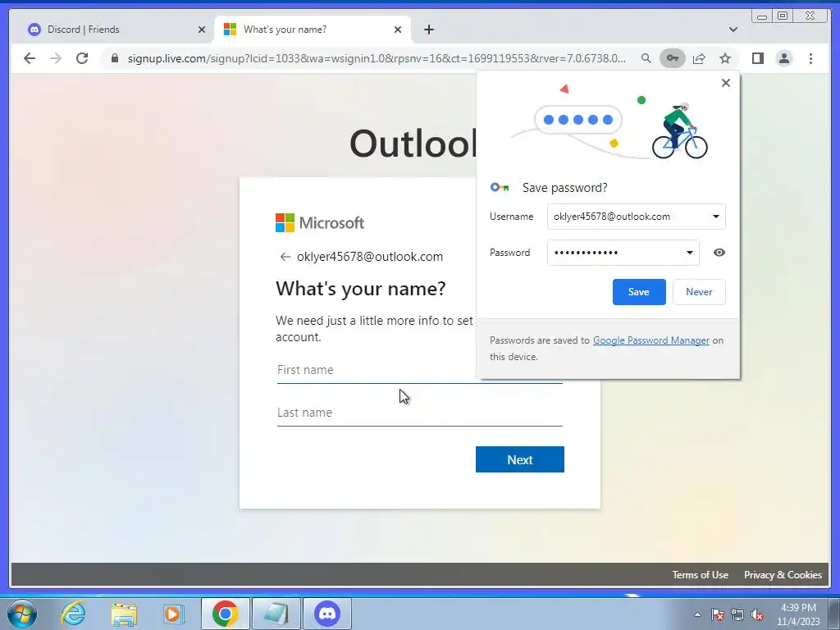Select the What's your name? tab

tap(313, 30)
